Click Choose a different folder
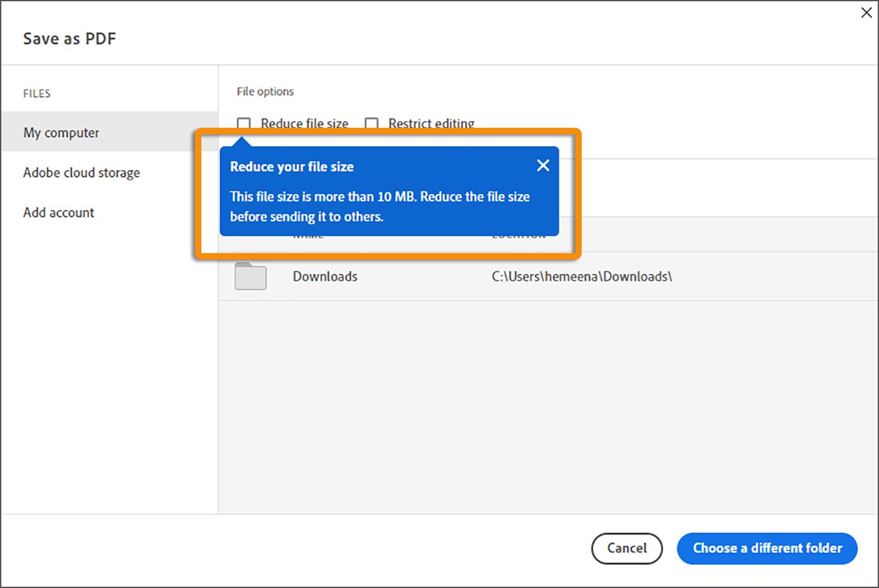879x588 pixels. (766, 548)
